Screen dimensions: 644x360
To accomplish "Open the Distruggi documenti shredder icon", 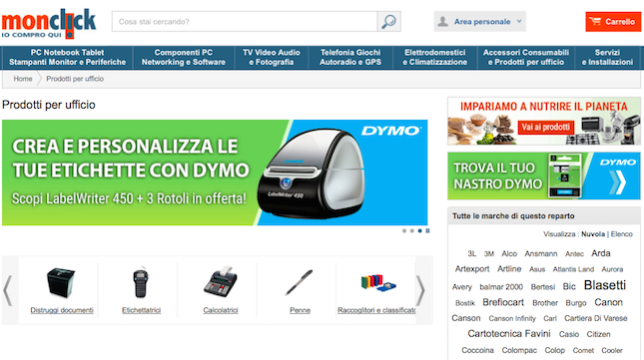I will click(61, 282).
